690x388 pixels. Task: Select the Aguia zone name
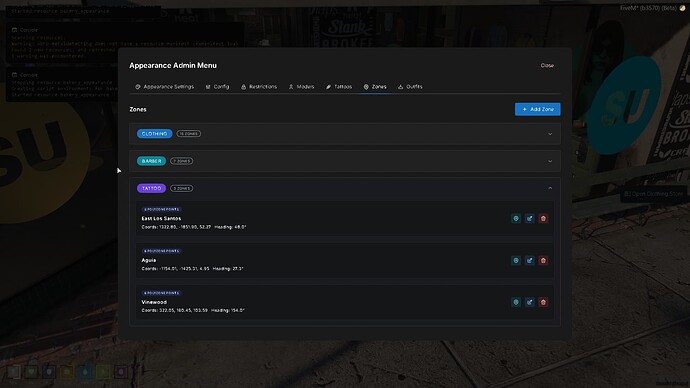(x=149, y=260)
